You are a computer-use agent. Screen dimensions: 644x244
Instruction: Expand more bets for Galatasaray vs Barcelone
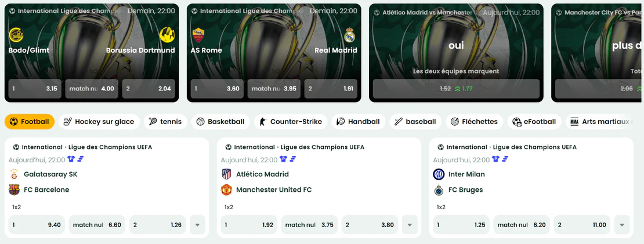(198, 225)
